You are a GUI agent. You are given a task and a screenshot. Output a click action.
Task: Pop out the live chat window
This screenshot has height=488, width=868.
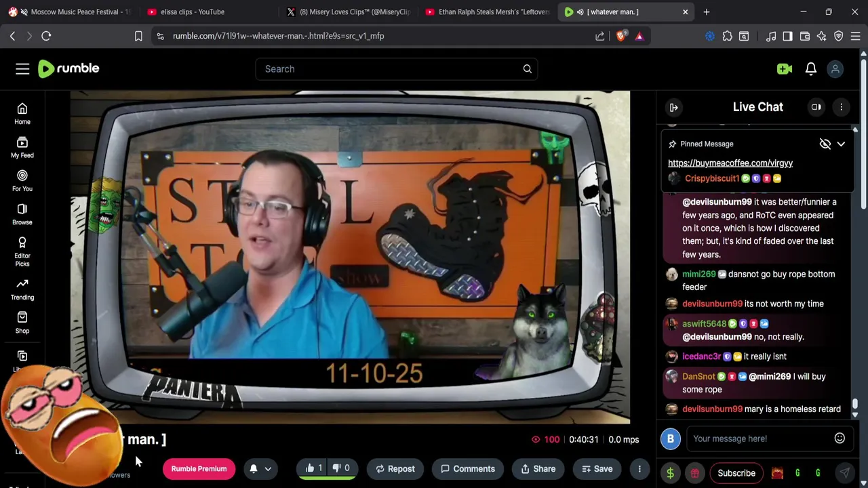click(x=816, y=107)
